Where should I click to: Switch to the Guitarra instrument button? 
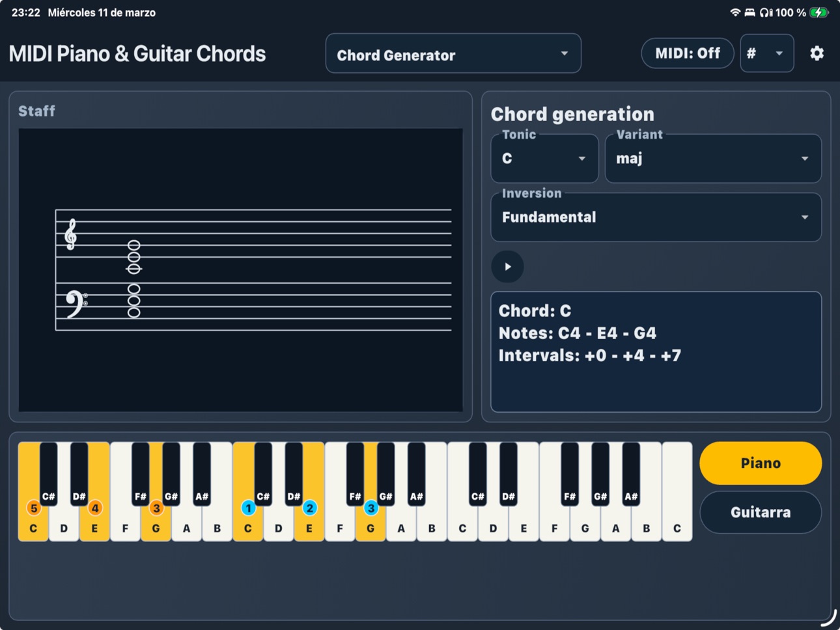[x=761, y=512]
